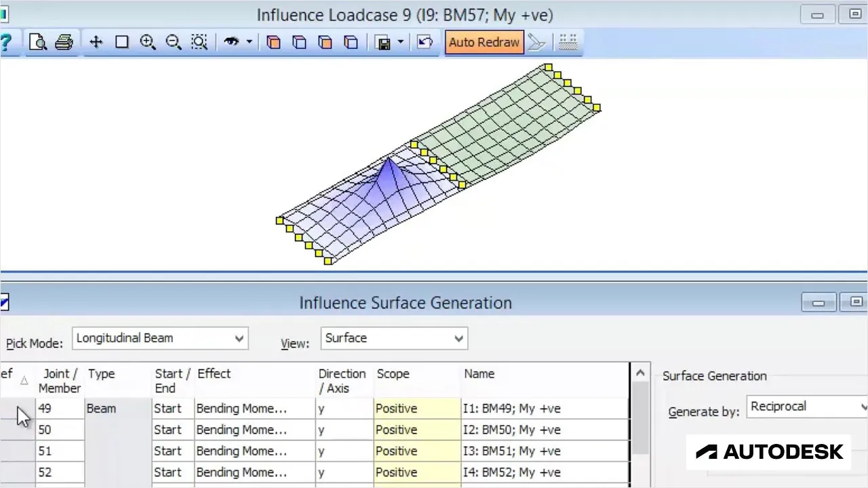Screen dimensions: 868x488
Task: Select the Zoom Out magnifier icon
Action: [174, 42]
